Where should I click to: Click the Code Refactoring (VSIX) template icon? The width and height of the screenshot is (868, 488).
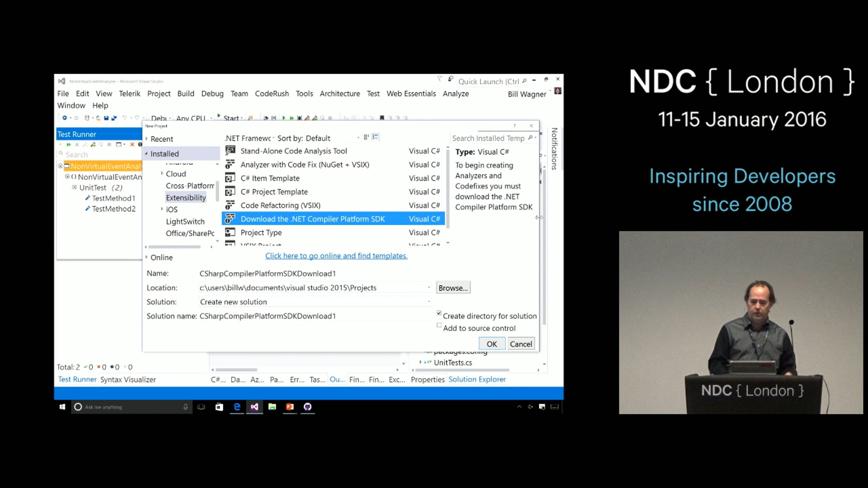pyautogui.click(x=230, y=205)
